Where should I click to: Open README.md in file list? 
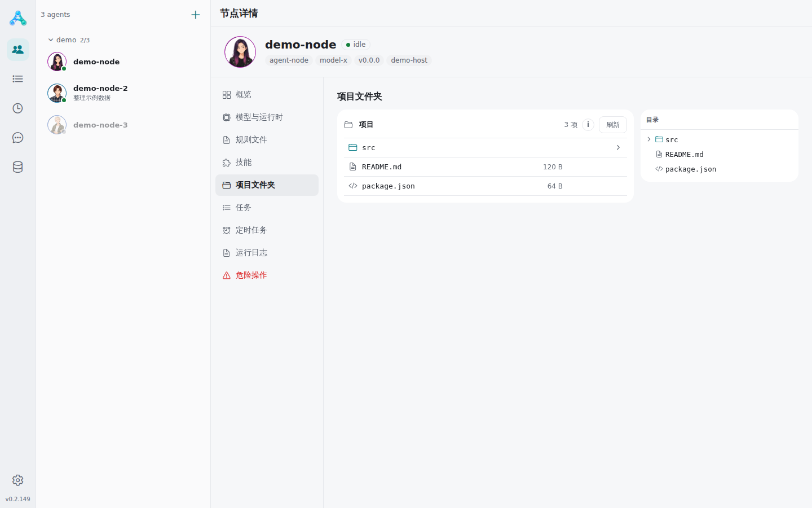coord(486,167)
